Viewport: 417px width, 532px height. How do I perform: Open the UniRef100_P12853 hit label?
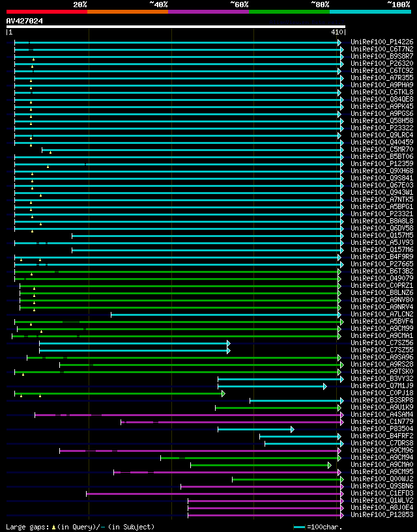tap(382, 515)
